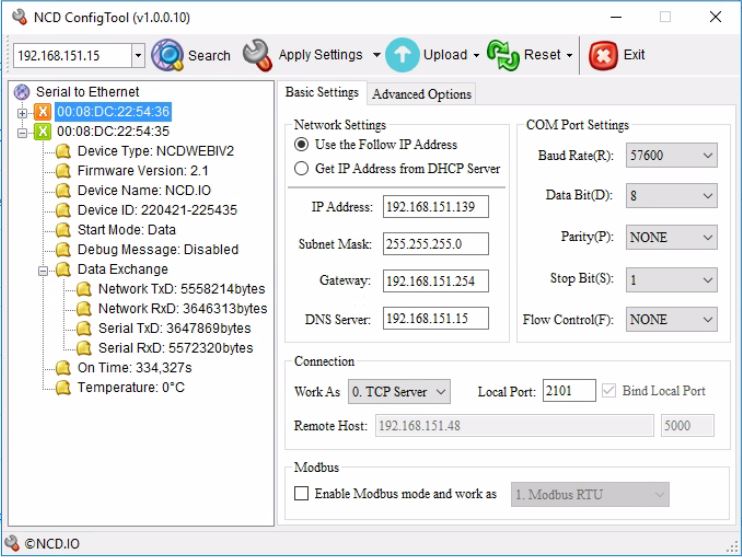Select 'Device Type: NCDWEBIV2' tree row
The width and height of the screenshot is (742, 558).
tap(156, 151)
